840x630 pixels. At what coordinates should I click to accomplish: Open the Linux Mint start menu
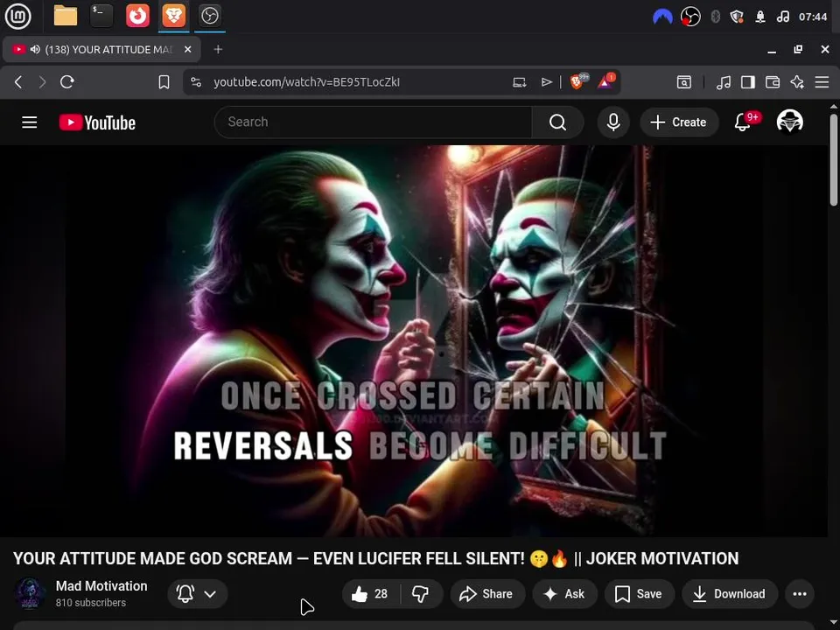point(17,16)
